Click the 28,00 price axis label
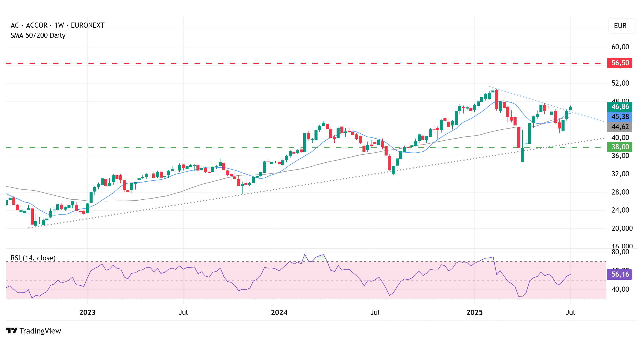The image size is (644, 341). [620, 192]
